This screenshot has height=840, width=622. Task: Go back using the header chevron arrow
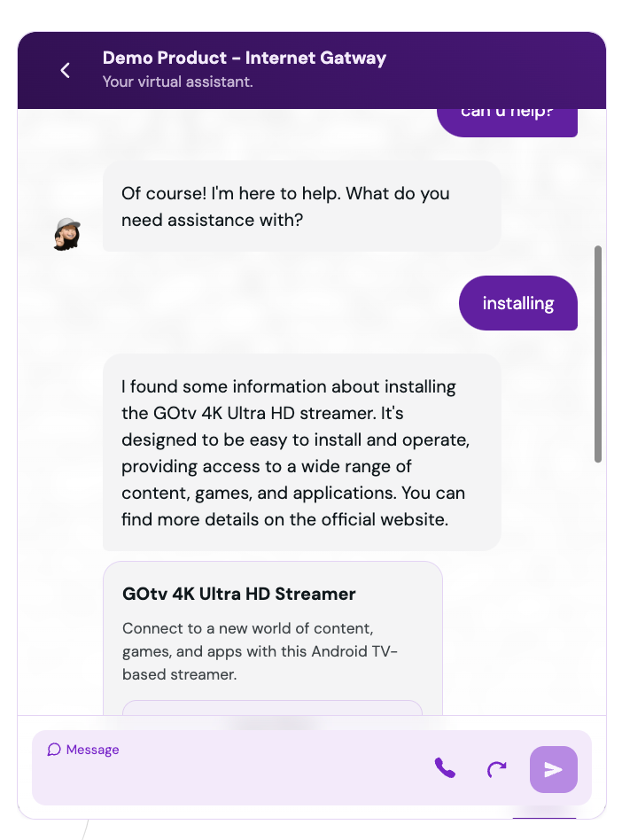point(65,70)
